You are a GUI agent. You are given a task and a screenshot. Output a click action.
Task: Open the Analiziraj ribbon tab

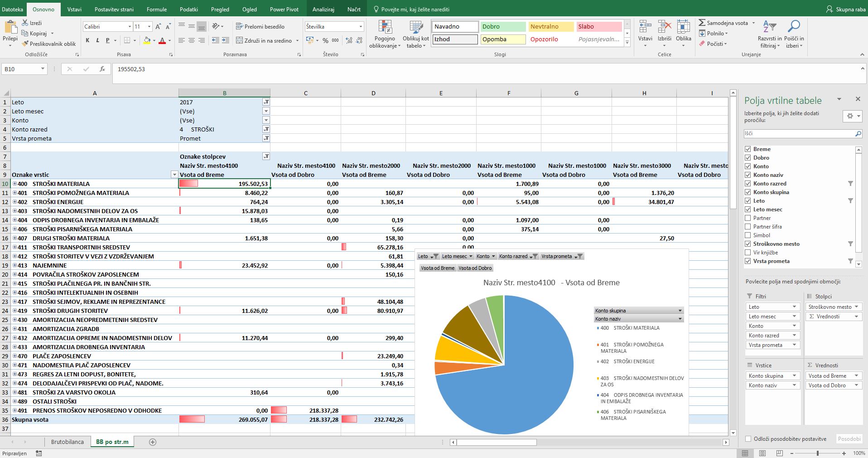click(323, 9)
